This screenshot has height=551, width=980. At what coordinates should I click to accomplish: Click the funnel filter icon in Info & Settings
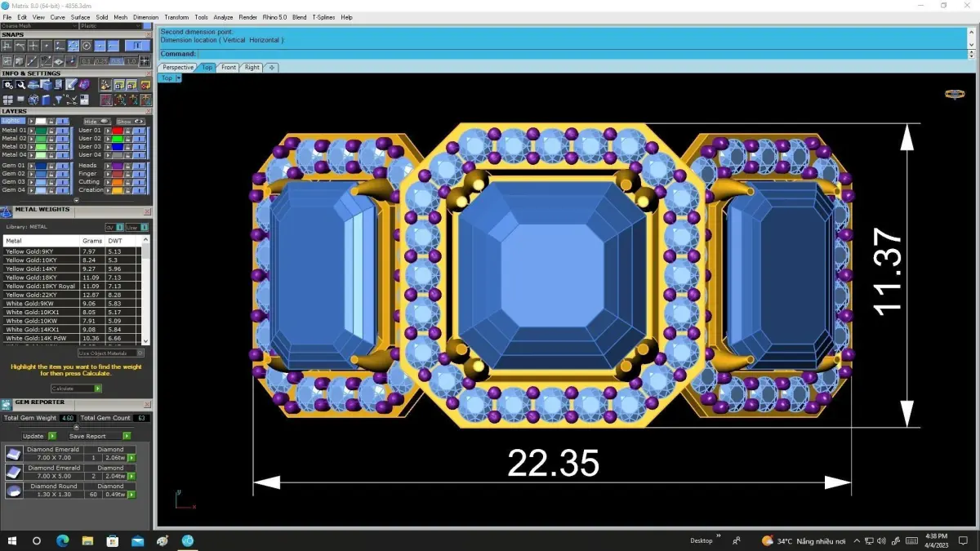coord(59,100)
